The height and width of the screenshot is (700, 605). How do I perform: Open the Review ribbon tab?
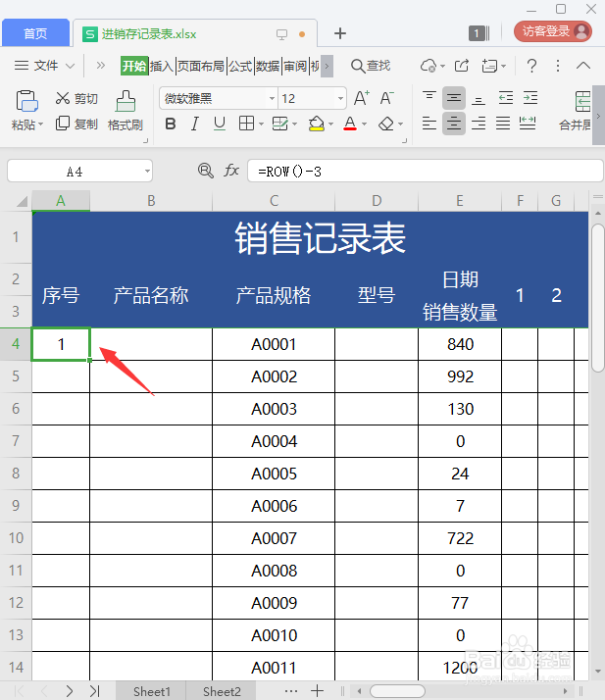click(295, 66)
